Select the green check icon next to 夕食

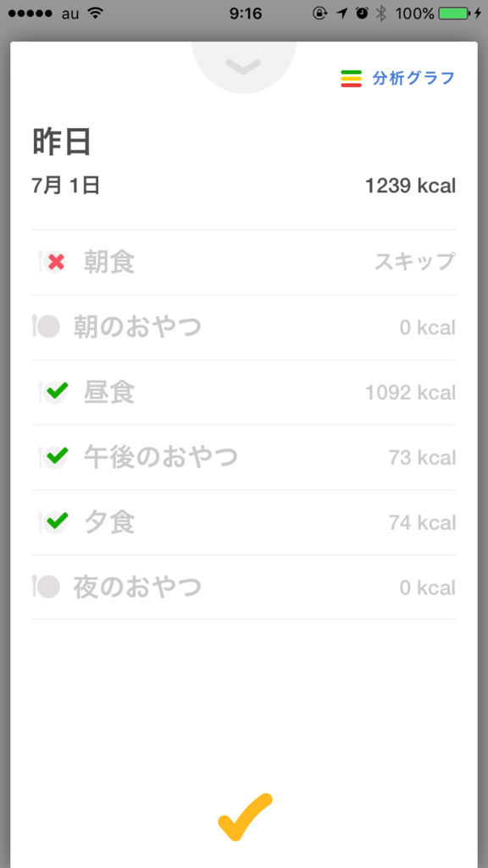[55, 522]
